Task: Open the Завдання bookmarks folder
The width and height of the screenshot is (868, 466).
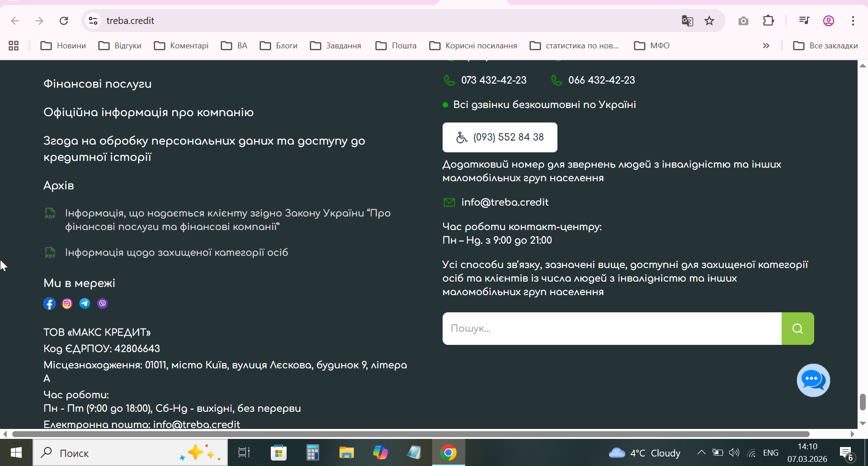Action: click(x=335, y=46)
